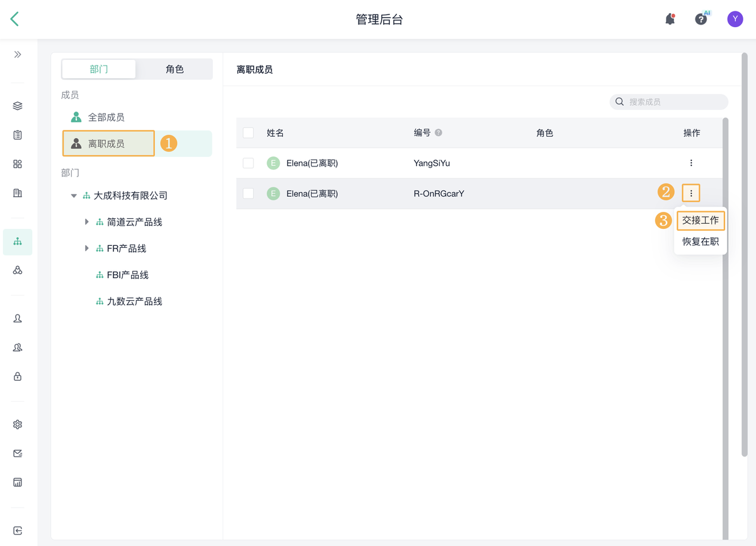
Task: Click the exit icon at sidebar bottom
Action: click(x=18, y=531)
